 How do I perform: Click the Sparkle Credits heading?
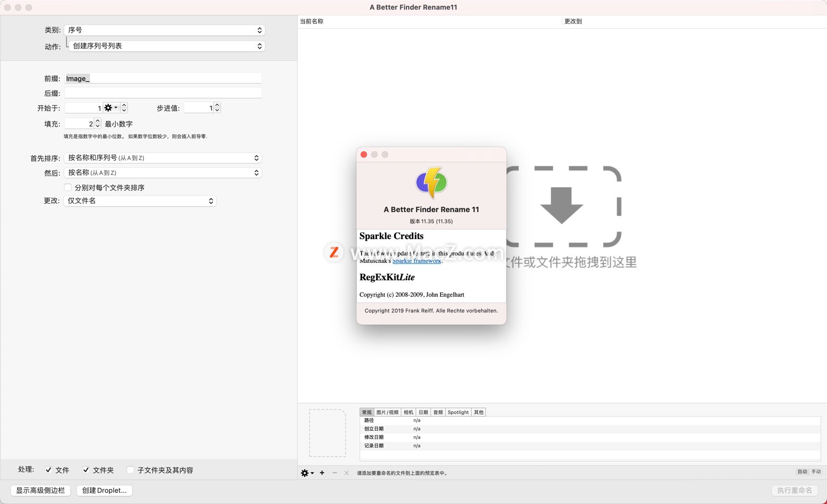click(x=391, y=236)
